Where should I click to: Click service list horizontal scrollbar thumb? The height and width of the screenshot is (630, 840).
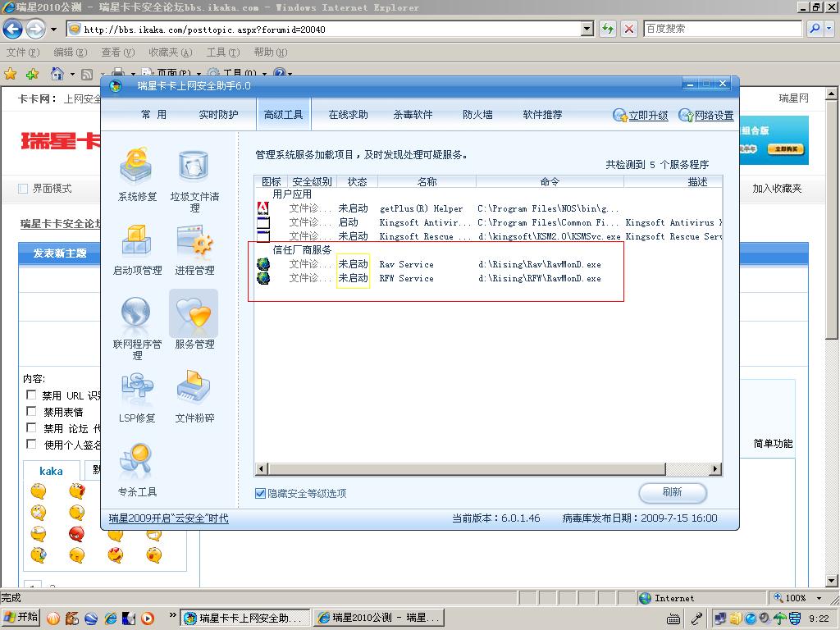467,469
